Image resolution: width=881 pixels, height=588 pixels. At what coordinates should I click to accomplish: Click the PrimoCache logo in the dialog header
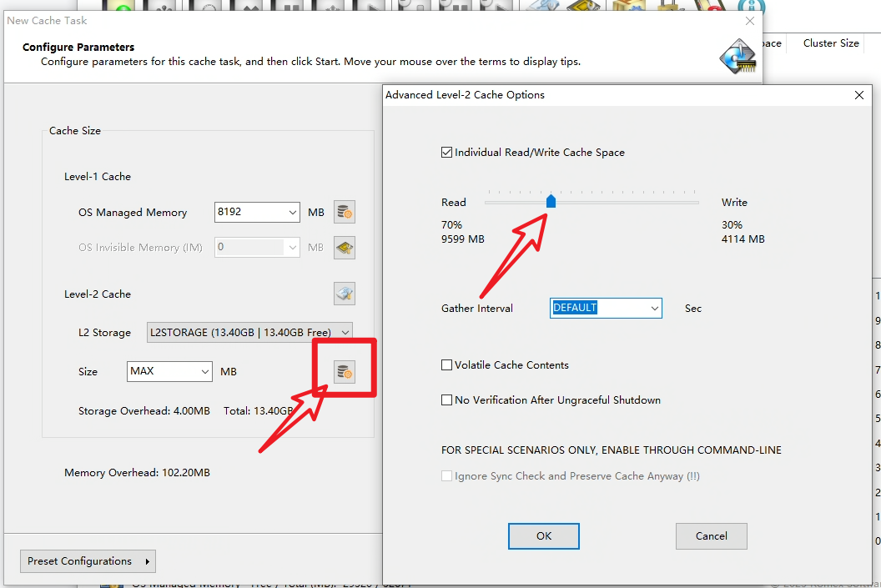pos(738,57)
